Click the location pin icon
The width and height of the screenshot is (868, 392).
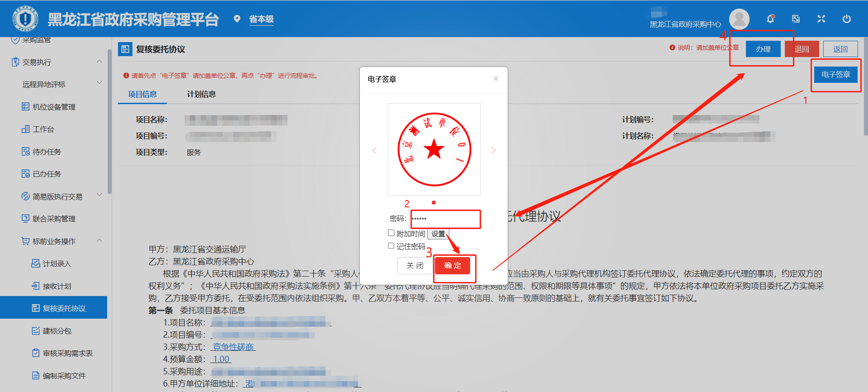tap(237, 19)
